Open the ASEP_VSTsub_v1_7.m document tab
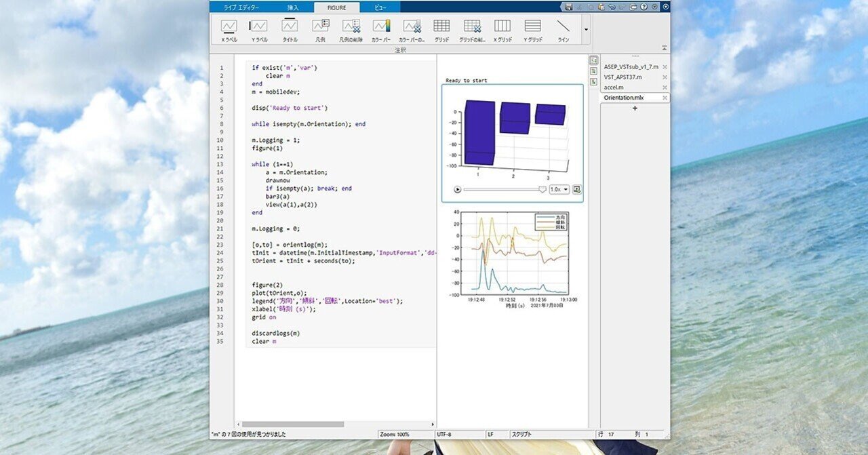The height and width of the screenshot is (455, 868). coord(631,66)
